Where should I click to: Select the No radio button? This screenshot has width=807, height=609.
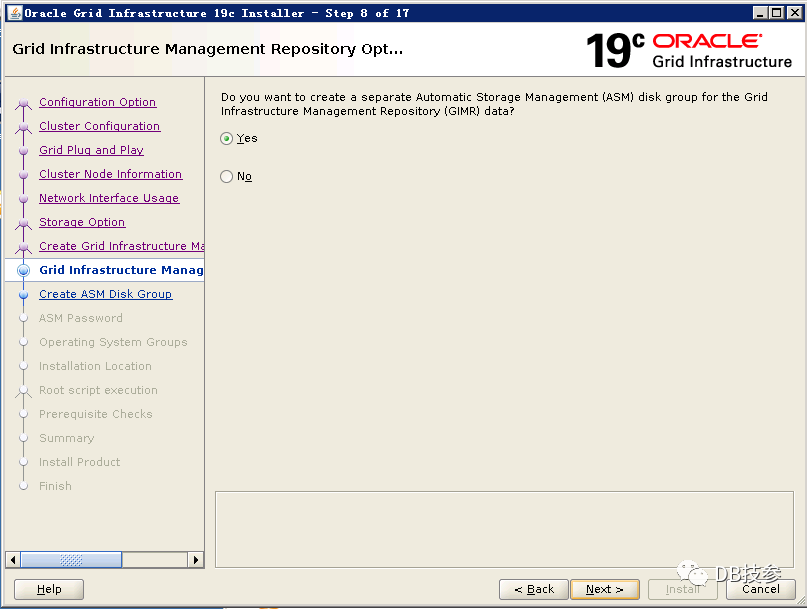tap(226, 177)
